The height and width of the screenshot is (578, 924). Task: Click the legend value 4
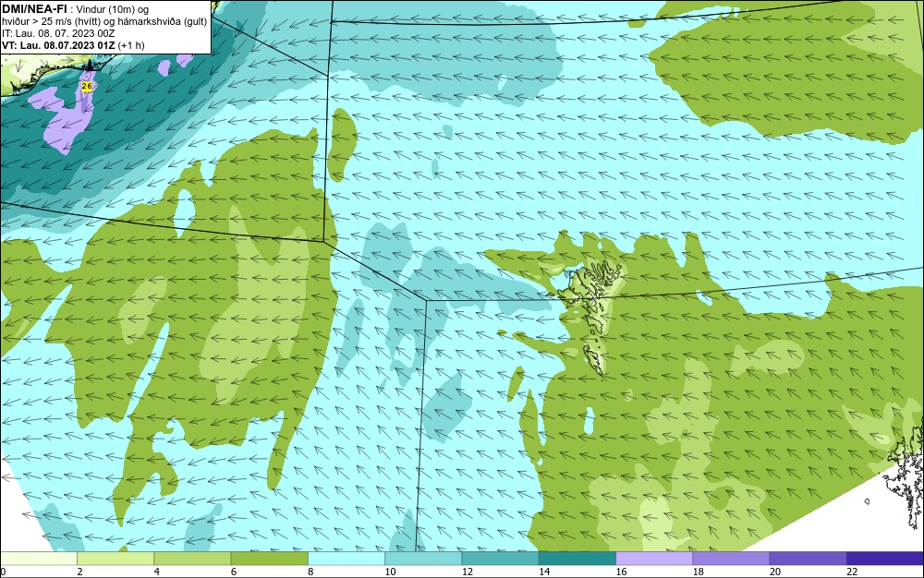tap(157, 572)
